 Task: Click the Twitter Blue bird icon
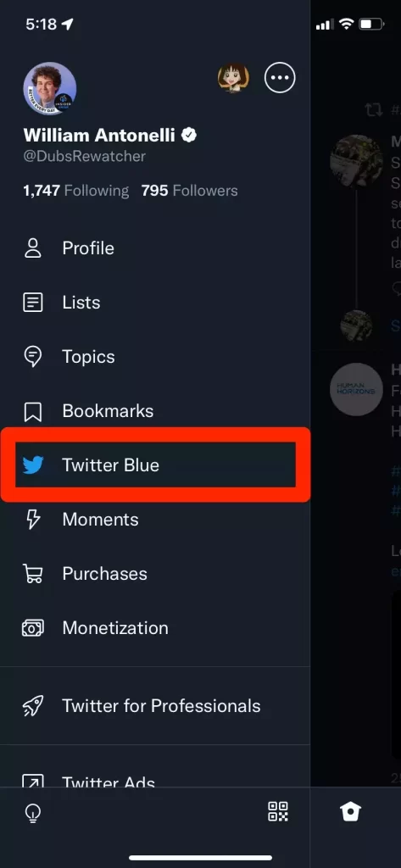coord(33,465)
